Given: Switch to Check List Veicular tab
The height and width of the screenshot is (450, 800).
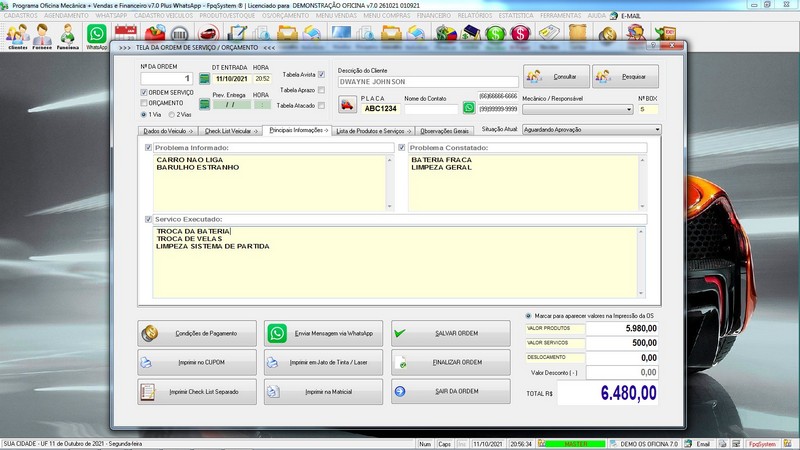Looking at the screenshot, I should [231, 131].
